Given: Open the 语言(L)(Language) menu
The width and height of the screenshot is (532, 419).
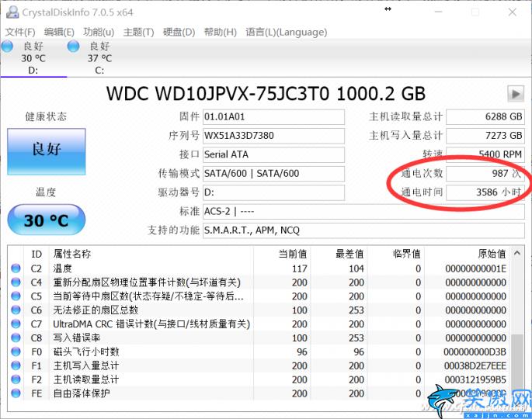Looking at the screenshot, I should click(287, 33).
